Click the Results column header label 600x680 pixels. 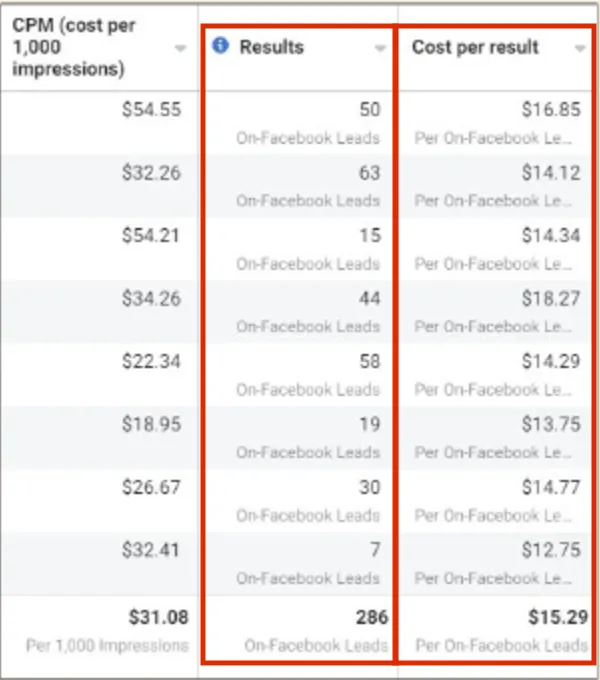271,47
